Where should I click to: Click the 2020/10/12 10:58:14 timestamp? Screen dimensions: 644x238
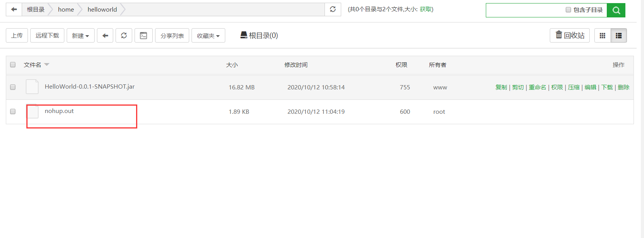[316, 87]
